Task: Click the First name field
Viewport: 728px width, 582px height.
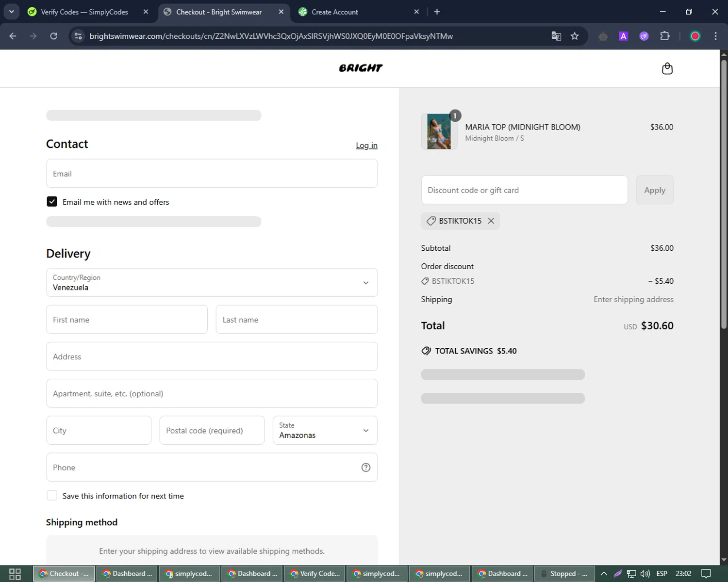Action: coord(127,320)
